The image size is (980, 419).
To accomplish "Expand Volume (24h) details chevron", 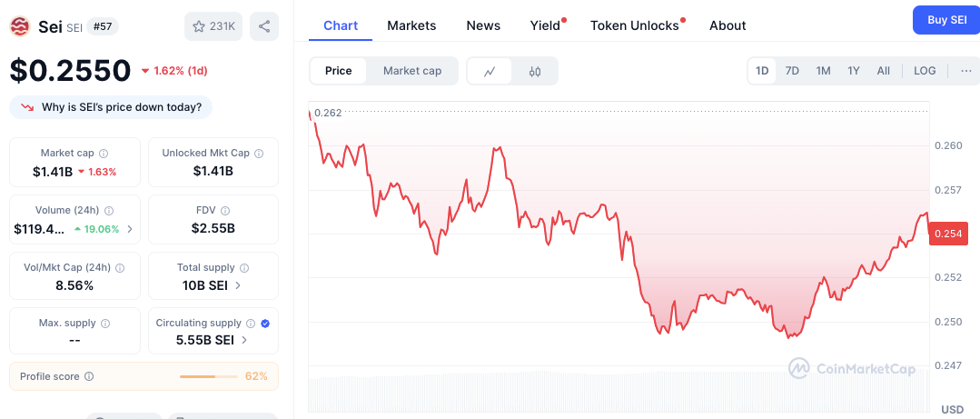I will point(130,229).
